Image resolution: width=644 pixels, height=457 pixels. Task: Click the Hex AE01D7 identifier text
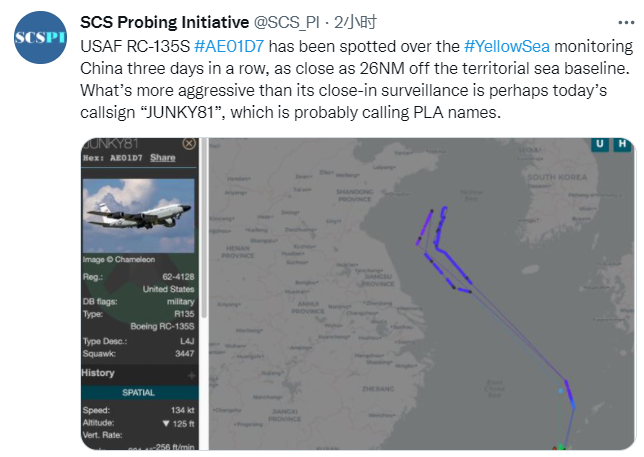pos(111,158)
